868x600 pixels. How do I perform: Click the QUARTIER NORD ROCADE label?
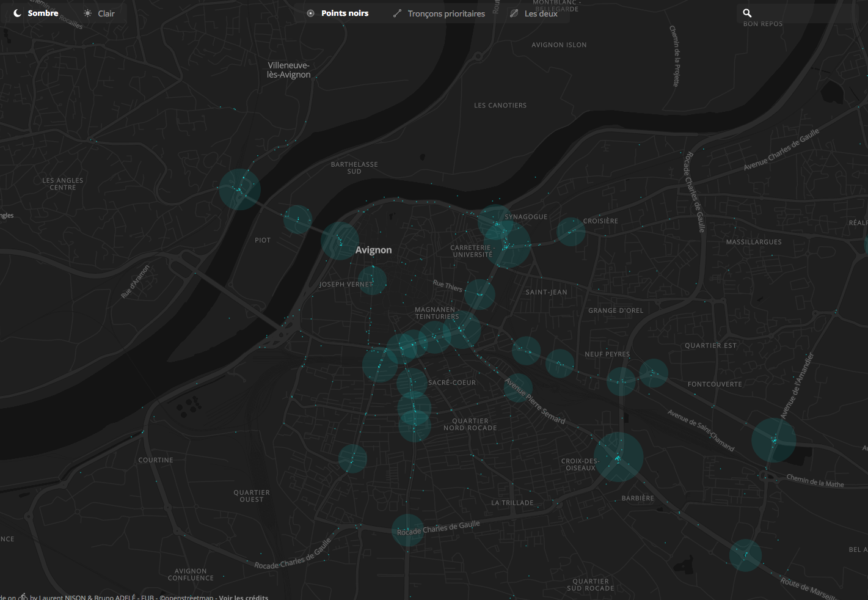click(x=470, y=424)
